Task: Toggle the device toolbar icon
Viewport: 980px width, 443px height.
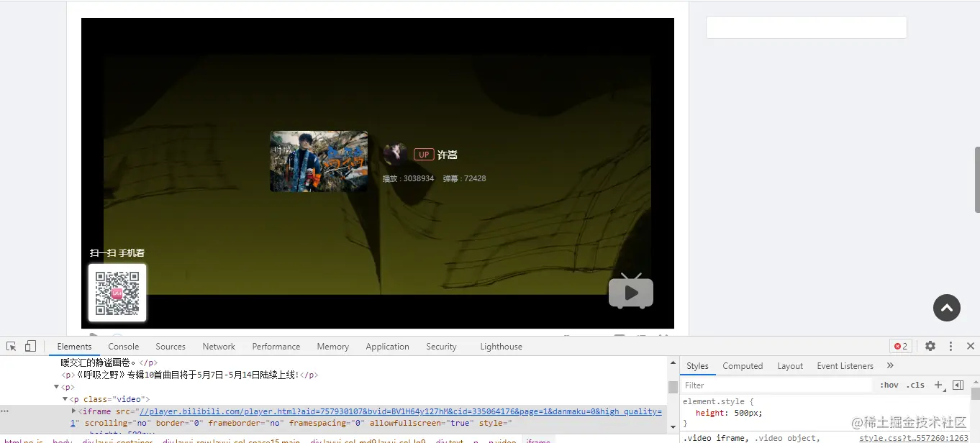Action: (30, 346)
